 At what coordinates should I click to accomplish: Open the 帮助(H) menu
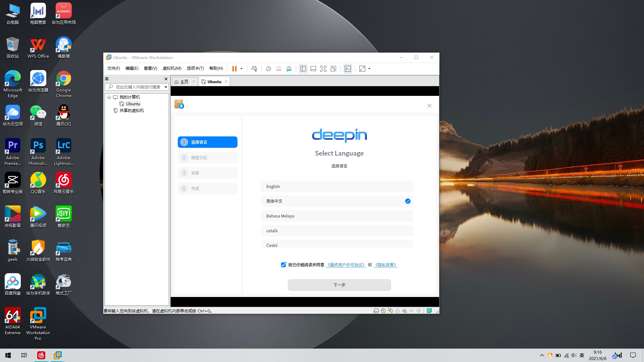pyautogui.click(x=216, y=68)
